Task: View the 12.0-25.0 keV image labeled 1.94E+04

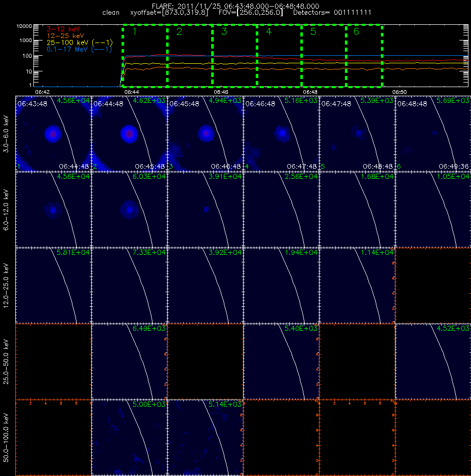Action: coord(281,286)
